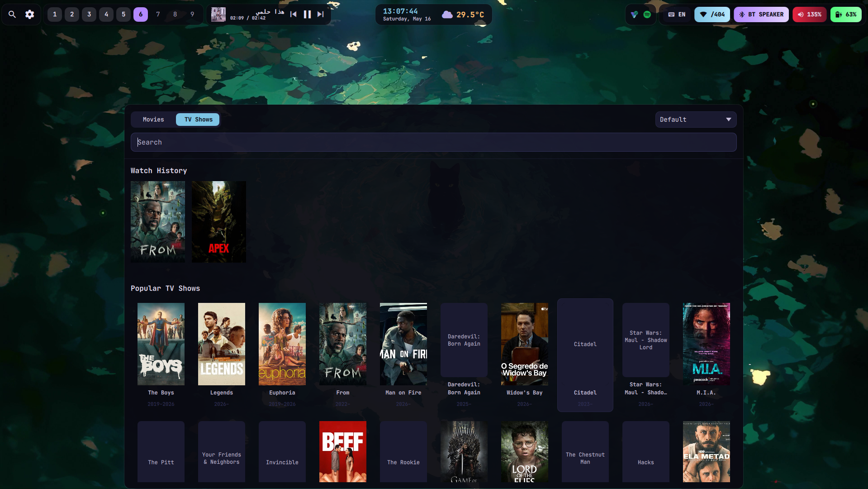Screen dimensions: 868x489
Task: Open the Game of Thrones poster
Action: point(464,452)
